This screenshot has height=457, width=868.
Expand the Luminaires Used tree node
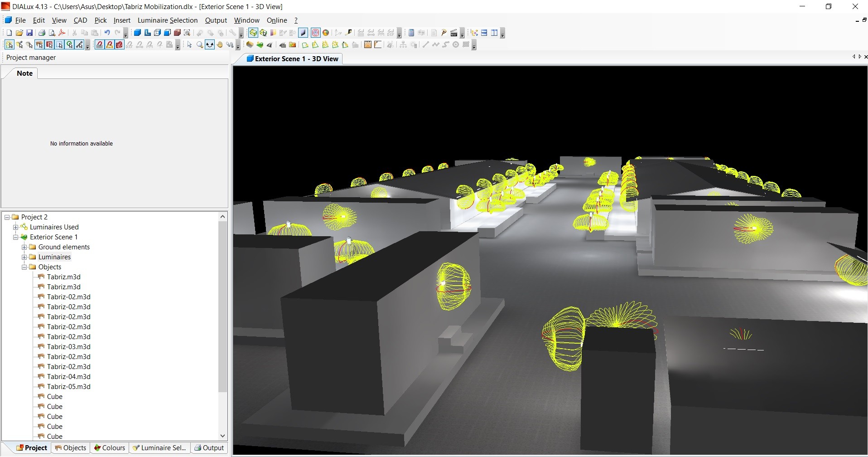click(x=16, y=227)
